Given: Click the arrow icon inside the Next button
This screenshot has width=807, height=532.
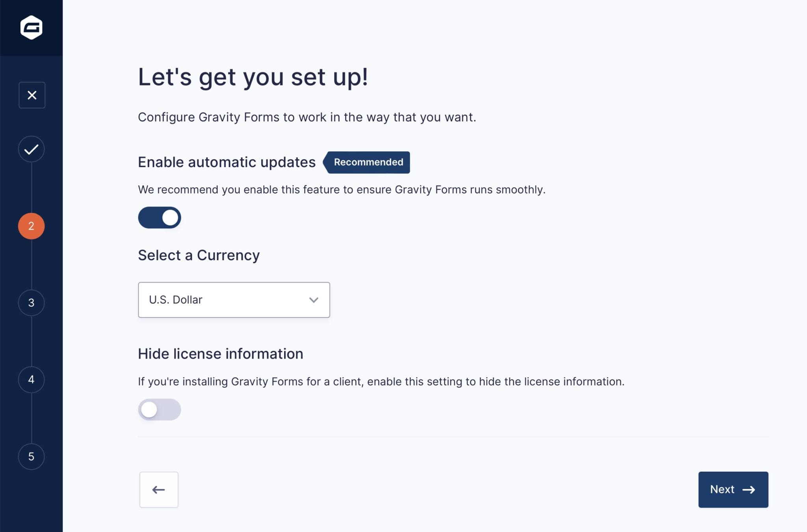Looking at the screenshot, I should (749, 489).
